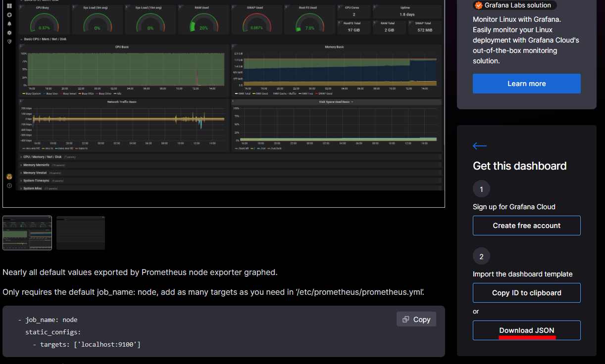This screenshot has height=364, width=605.
Task: Click the Sign up for Grafana Cloud text
Action: coord(514,207)
